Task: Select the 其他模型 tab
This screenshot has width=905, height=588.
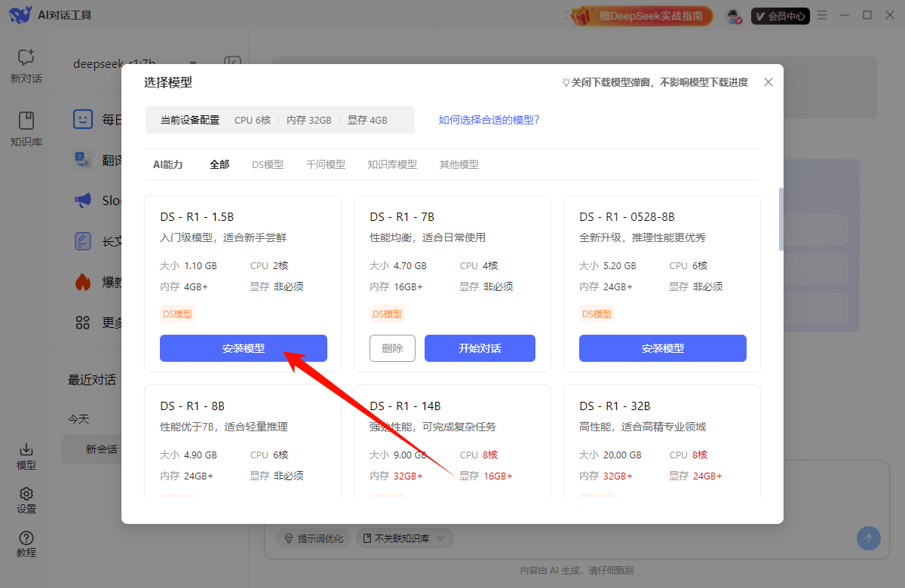Action: 459,164
